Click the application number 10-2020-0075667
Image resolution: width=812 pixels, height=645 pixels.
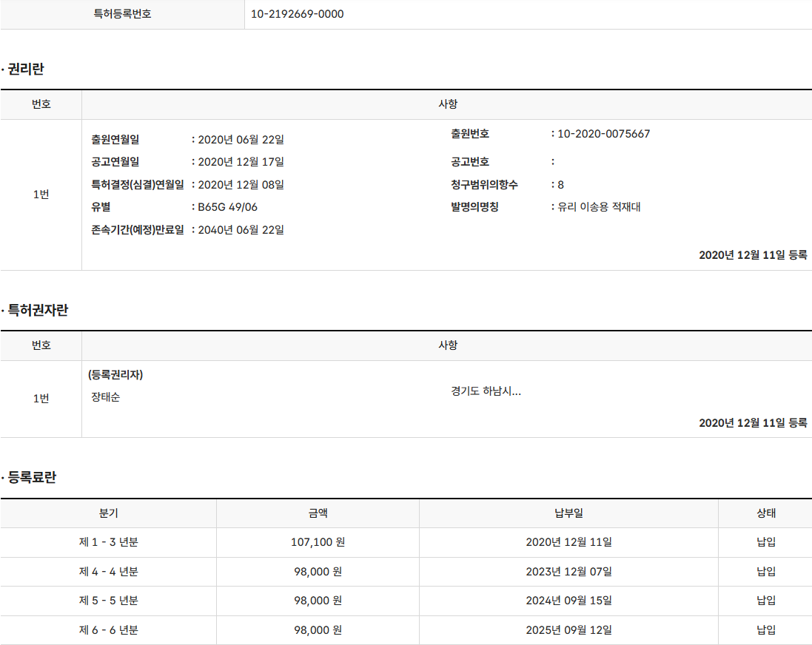(603, 134)
